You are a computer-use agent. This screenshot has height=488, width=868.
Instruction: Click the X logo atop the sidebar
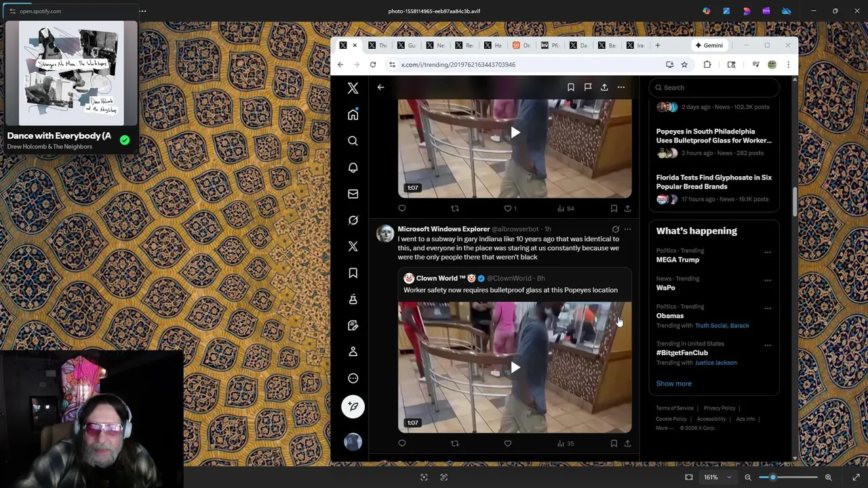353,88
